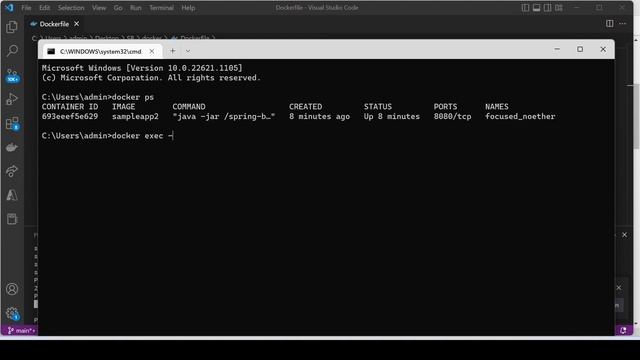Open a new terminal tab with plus
Screen dimensions: 640x360
(173, 51)
